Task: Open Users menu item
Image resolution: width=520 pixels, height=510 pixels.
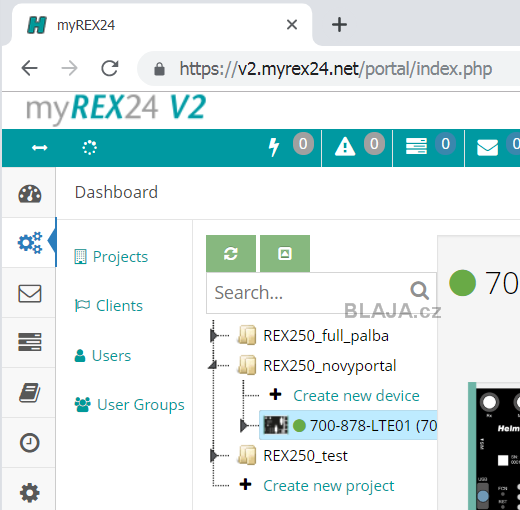Action: click(103, 356)
